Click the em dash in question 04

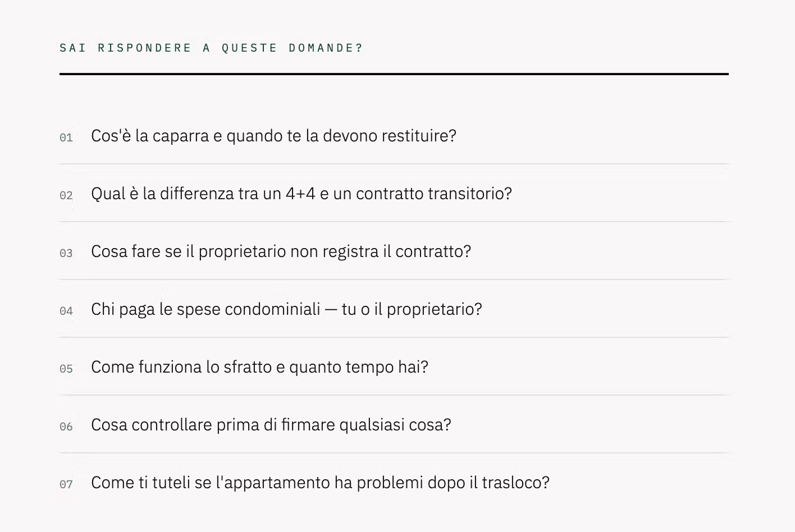coord(331,309)
